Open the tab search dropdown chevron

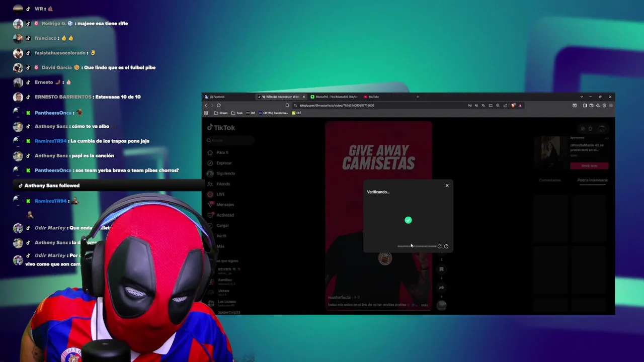click(x=582, y=97)
